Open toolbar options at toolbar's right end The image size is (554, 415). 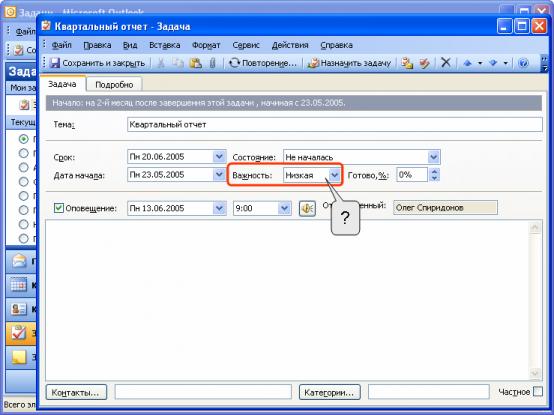pyautogui.click(x=544, y=63)
